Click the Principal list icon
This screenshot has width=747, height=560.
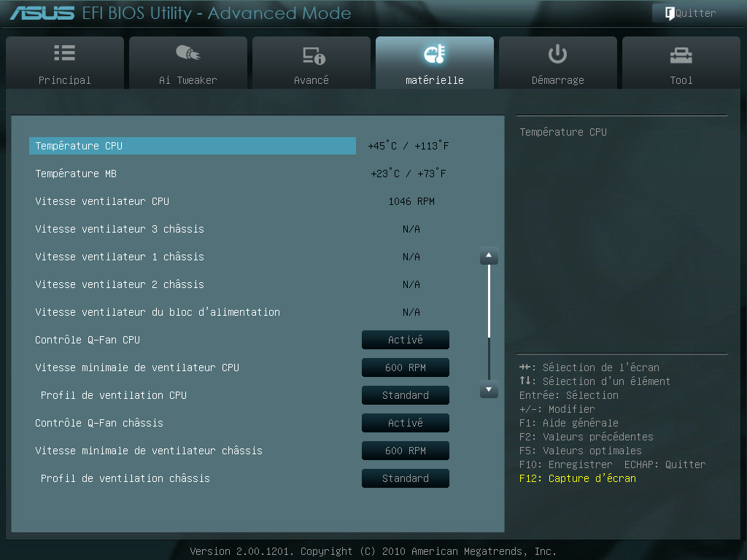[x=64, y=53]
